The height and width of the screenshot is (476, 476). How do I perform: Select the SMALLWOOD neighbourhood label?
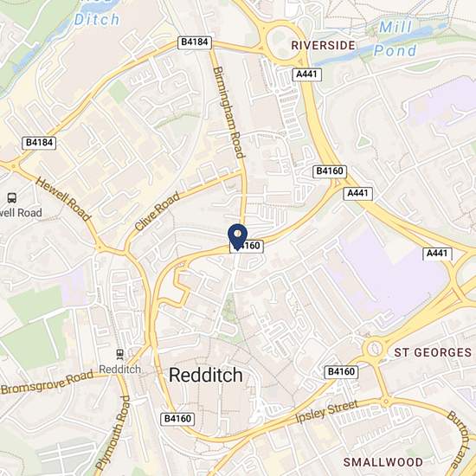(383, 462)
